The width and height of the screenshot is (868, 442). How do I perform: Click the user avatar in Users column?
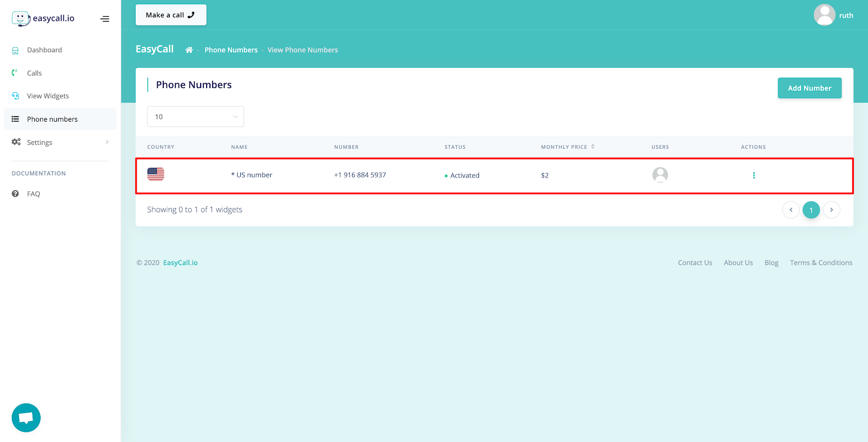click(660, 175)
